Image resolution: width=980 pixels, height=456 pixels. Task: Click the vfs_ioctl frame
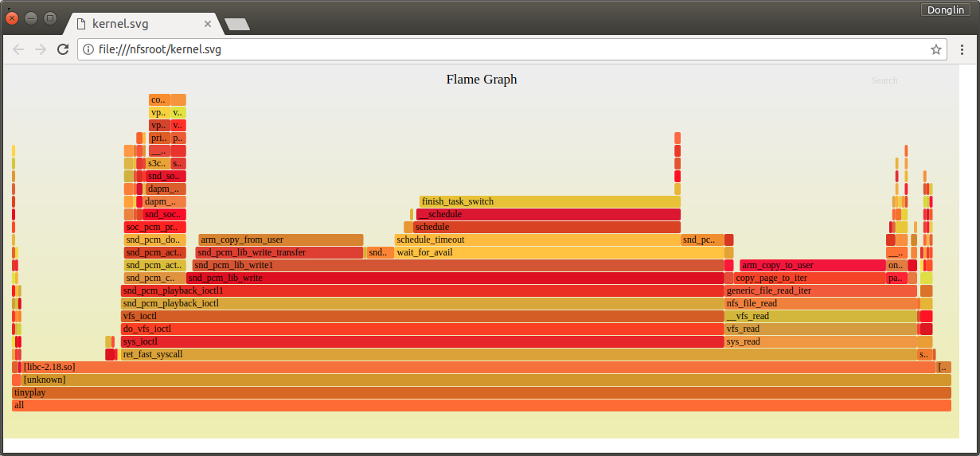[x=422, y=316]
